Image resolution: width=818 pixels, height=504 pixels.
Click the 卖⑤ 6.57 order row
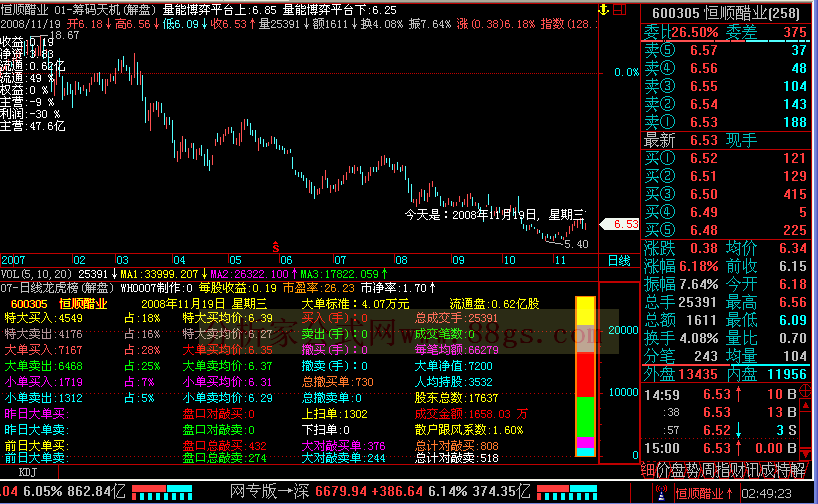tap(726, 51)
